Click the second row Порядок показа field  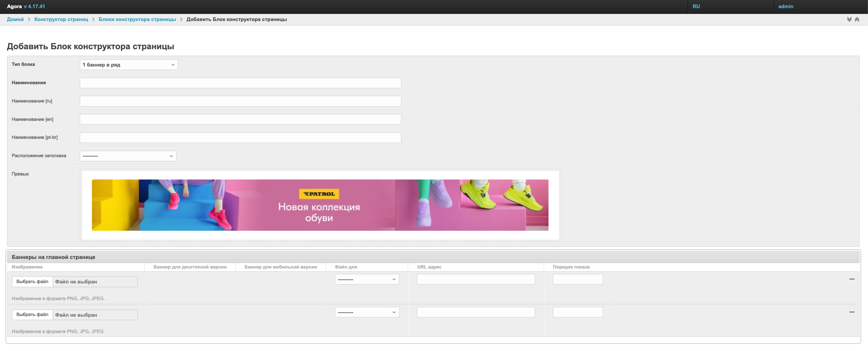[x=578, y=312]
